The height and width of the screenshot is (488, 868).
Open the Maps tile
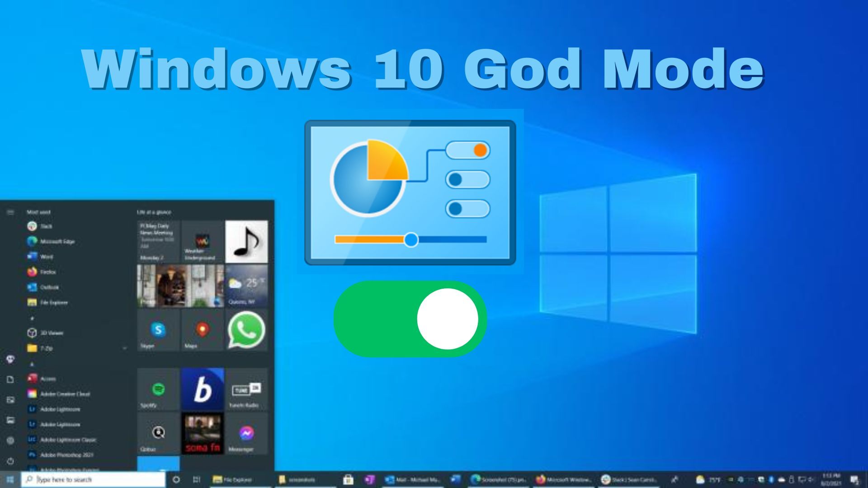point(202,330)
